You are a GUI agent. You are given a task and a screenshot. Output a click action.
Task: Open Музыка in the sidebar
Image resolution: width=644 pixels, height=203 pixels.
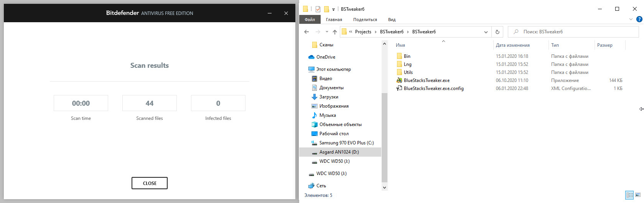coord(328,115)
